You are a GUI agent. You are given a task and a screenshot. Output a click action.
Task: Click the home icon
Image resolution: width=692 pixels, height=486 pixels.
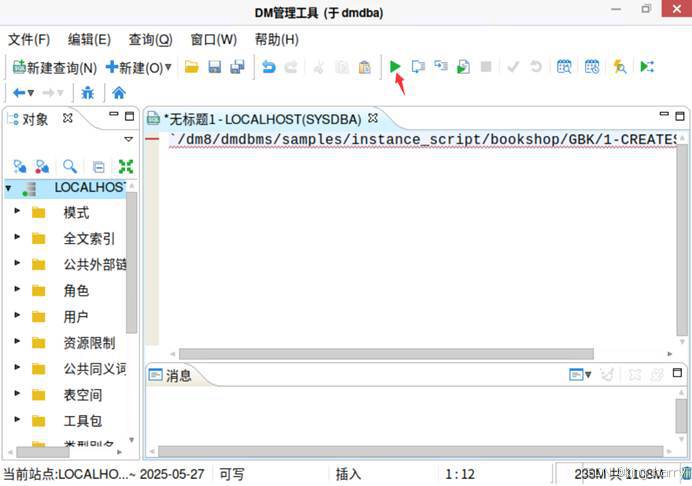point(119,93)
